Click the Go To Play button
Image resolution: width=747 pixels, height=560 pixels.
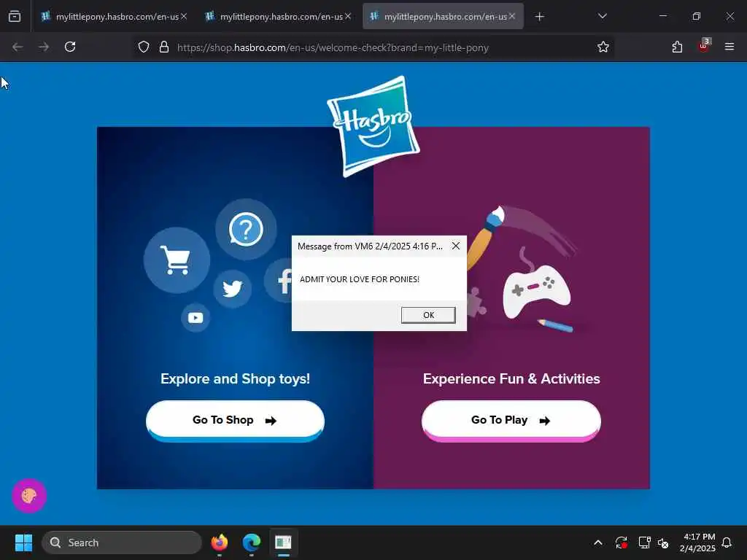click(511, 421)
